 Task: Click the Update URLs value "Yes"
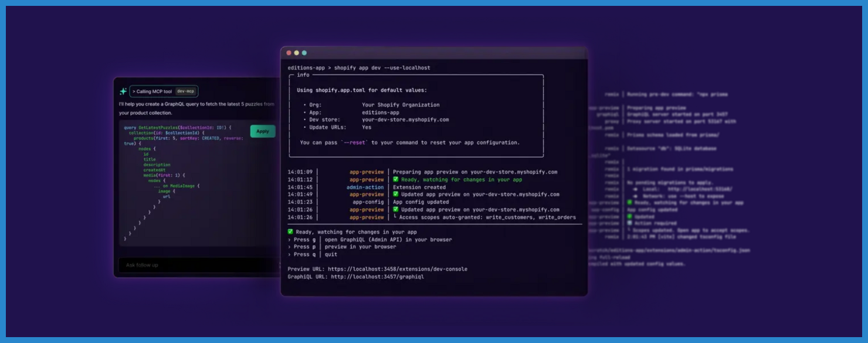(x=367, y=127)
